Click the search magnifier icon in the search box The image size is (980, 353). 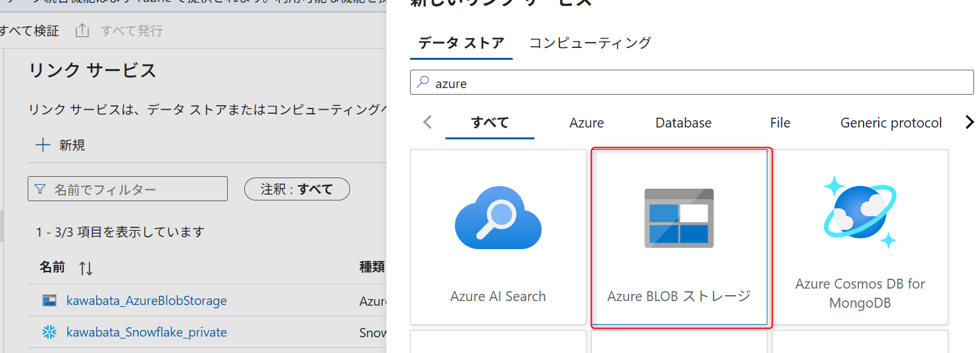click(423, 83)
